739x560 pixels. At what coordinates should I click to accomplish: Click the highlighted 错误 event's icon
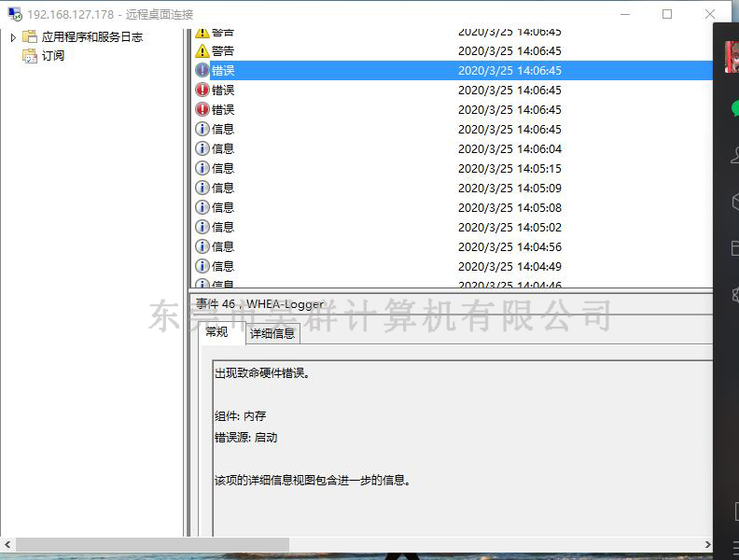click(202, 70)
